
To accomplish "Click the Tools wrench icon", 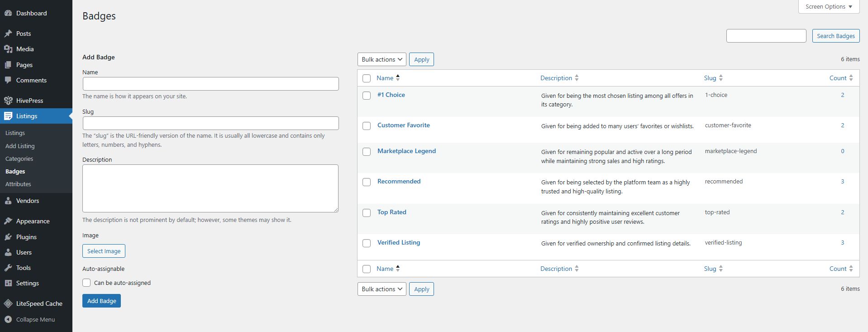I will click(8, 268).
